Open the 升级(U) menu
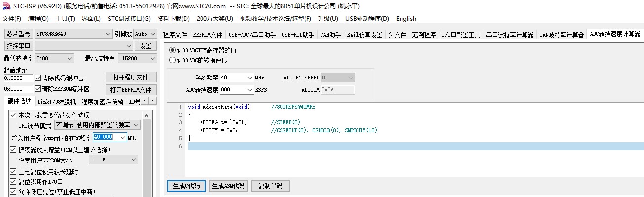 click(x=327, y=19)
